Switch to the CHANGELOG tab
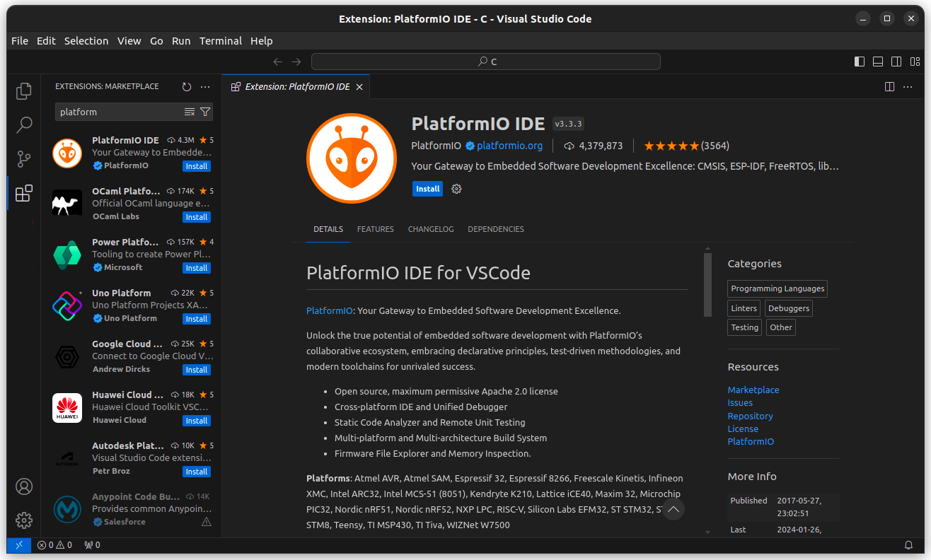The width and height of the screenshot is (931, 560). point(431,229)
